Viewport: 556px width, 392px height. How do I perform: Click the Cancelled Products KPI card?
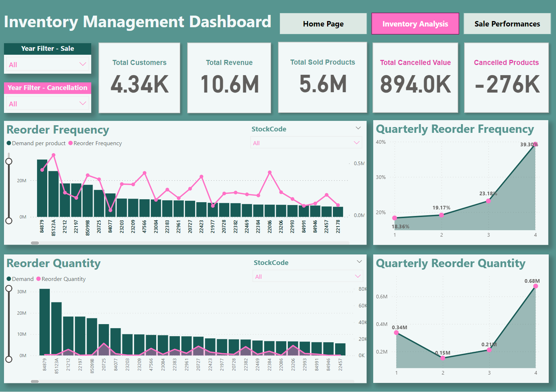506,78
